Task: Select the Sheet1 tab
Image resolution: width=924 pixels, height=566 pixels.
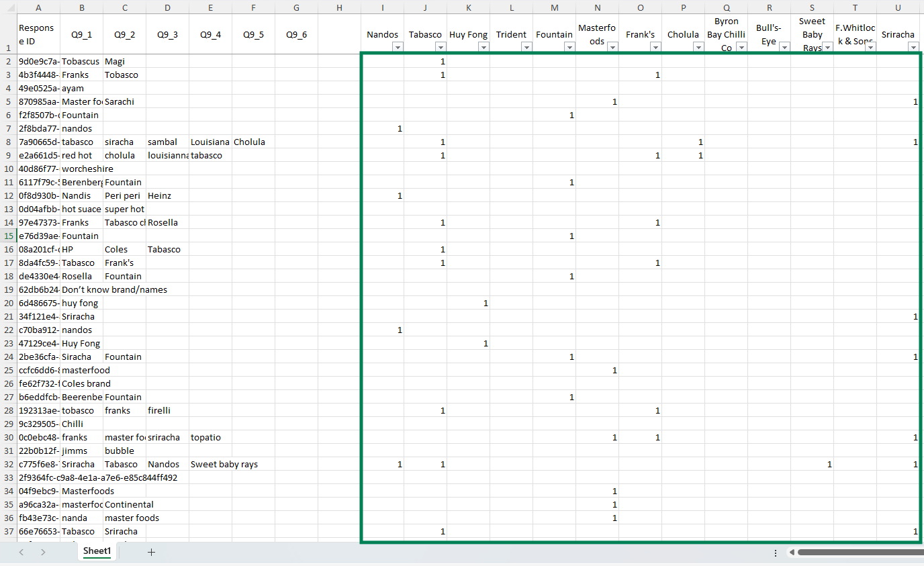Action: 97,551
